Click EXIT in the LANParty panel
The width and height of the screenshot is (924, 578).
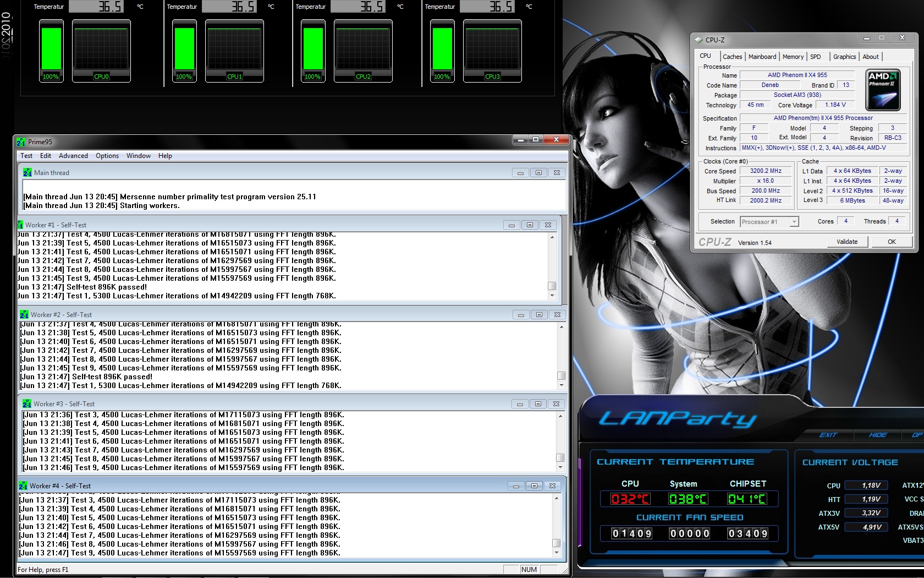(x=828, y=435)
